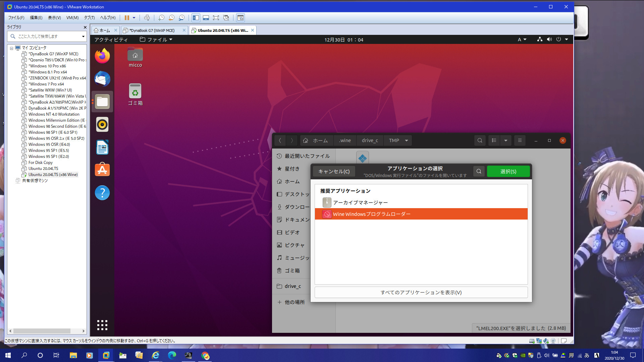644x362 pixels.
Task: Open the view options dropdown in Files
Action: pos(506,140)
